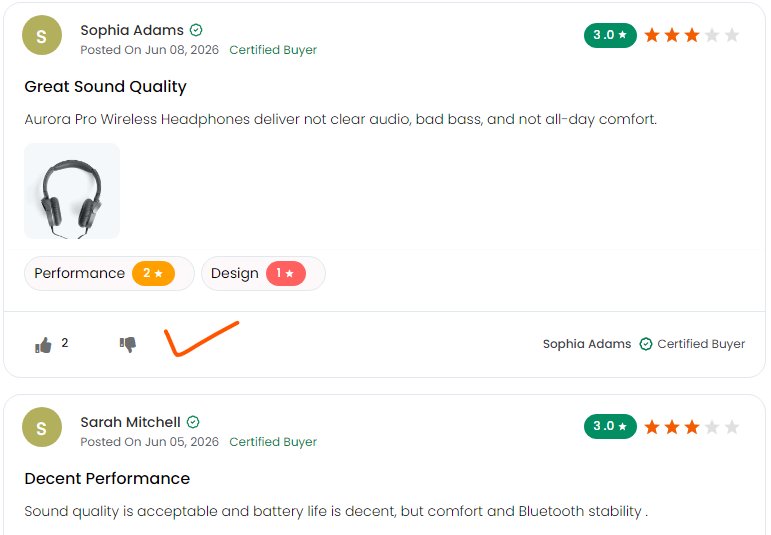Screen dimensions: 771x535
Task: Click the certified check icon in the review footer
Action: click(646, 344)
